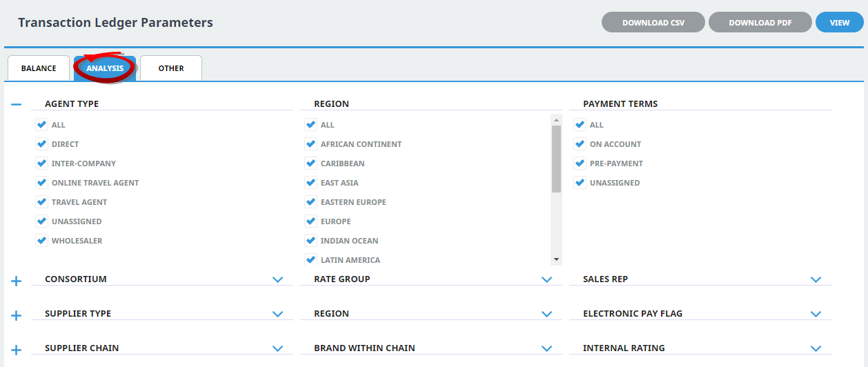Expand the Rate Group dropdown
Viewport: 868px width, 367px height.
[x=547, y=279]
